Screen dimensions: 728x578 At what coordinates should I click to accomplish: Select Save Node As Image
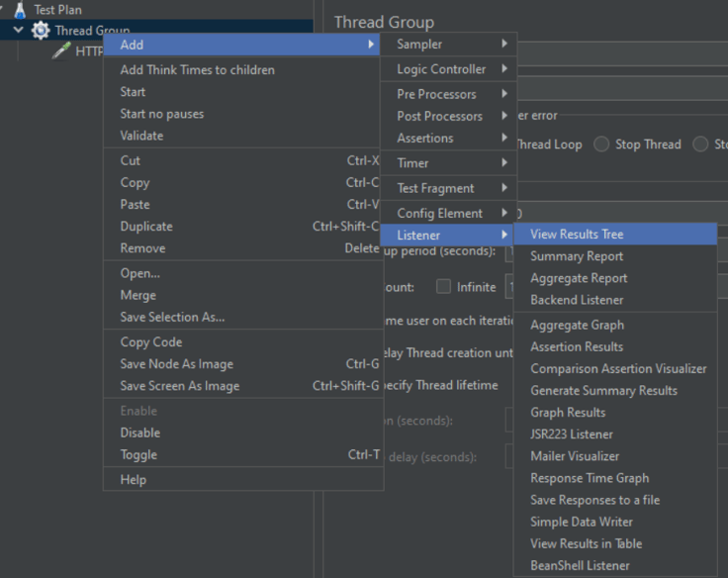pyautogui.click(x=177, y=364)
